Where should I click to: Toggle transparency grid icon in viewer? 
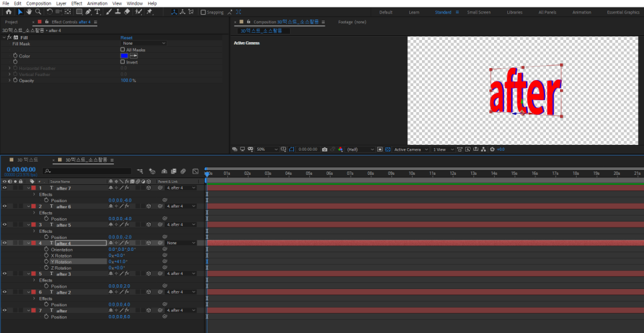387,149
